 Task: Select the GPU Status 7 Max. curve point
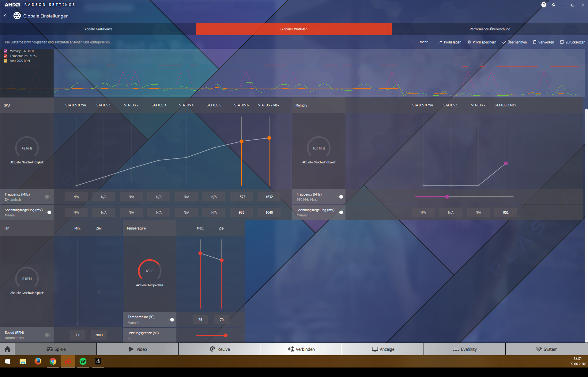269,138
